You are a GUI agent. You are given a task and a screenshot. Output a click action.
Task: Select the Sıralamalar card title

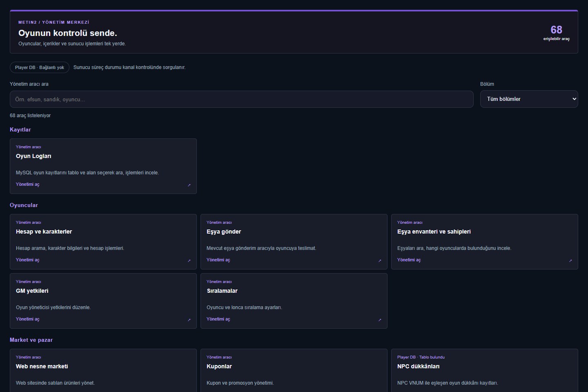coord(222,291)
